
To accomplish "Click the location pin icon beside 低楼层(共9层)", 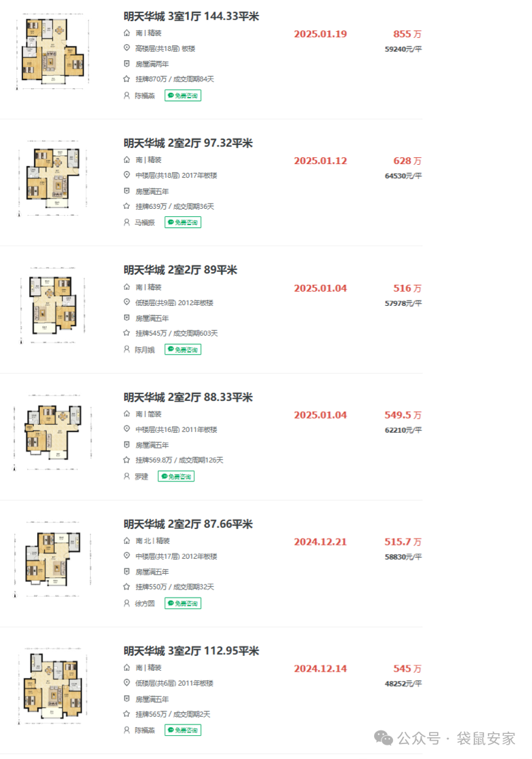I will pyautogui.click(x=127, y=303).
